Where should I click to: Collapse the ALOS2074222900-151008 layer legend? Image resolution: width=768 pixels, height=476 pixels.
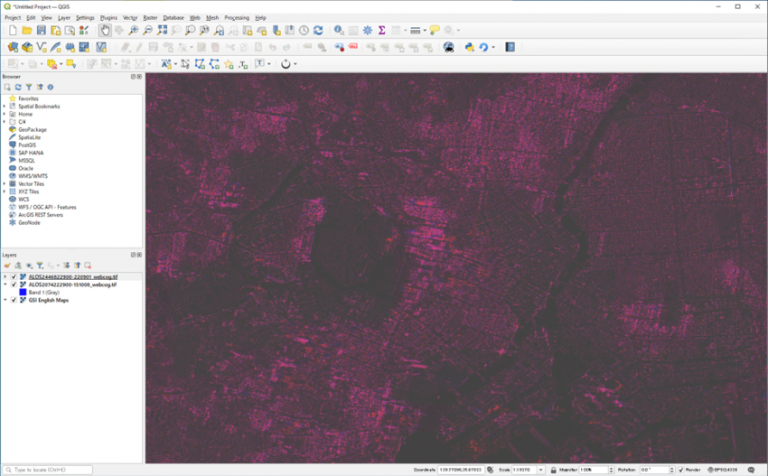click(5, 285)
